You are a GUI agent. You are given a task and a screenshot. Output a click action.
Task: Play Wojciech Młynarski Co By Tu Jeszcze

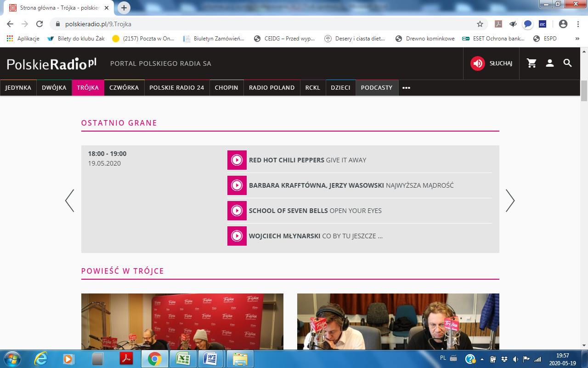coord(237,236)
